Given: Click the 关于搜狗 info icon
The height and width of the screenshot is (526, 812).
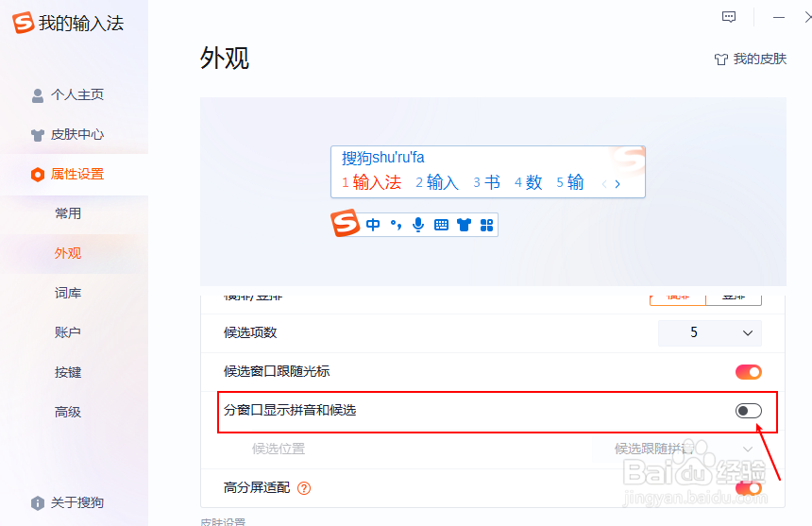Looking at the screenshot, I should (x=37, y=502).
